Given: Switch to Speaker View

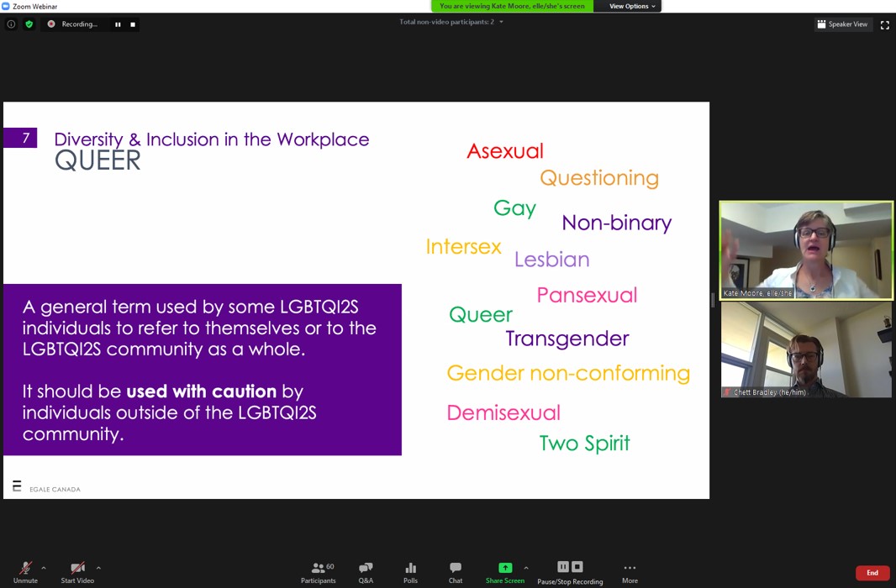Looking at the screenshot, I should coord(843,24).
